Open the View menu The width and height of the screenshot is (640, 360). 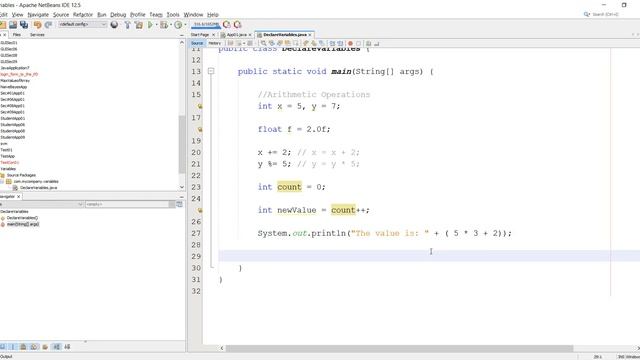(18, 15)
